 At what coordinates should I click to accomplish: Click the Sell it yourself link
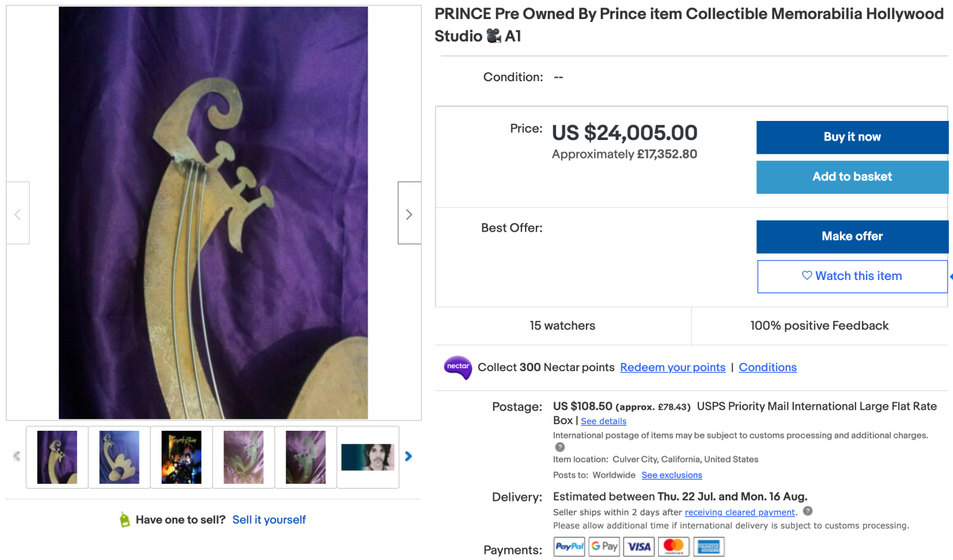tap(269, 519)
